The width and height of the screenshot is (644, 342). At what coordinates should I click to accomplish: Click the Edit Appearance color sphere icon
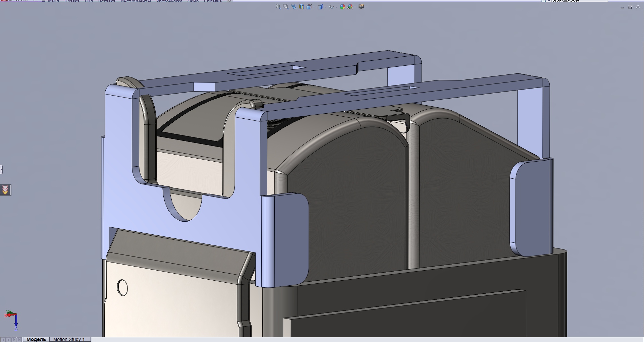coord(342,7)
